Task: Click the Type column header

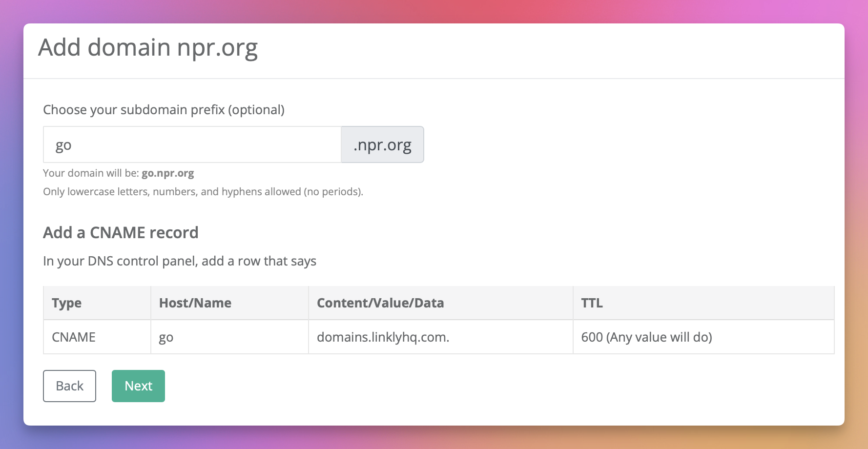Action: click(67, 303)
